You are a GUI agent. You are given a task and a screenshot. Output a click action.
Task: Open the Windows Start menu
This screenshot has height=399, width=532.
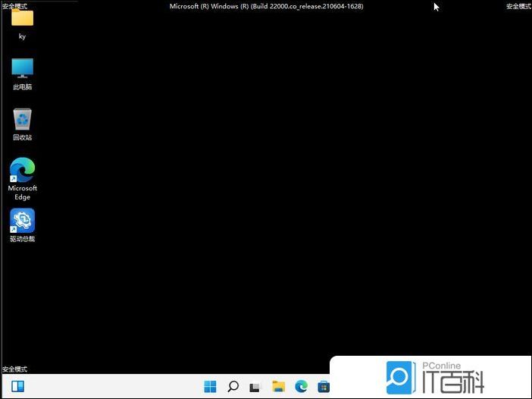(x=210, y=386)
